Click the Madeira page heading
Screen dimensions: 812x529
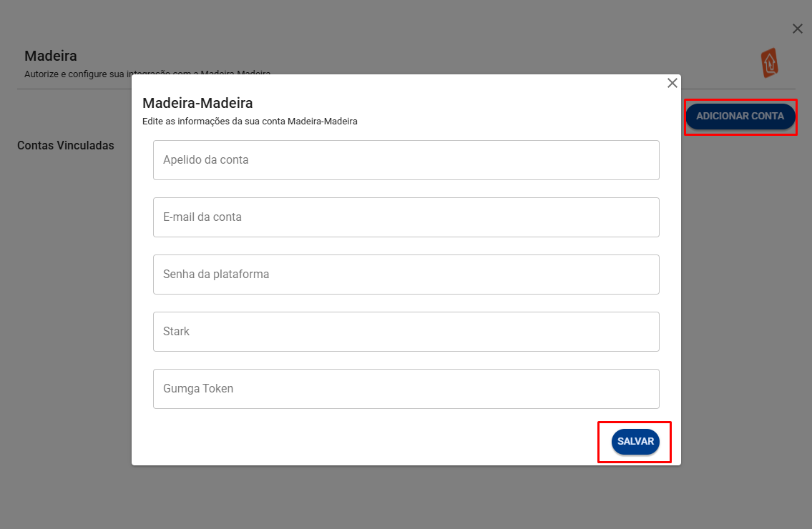[51, 56]
